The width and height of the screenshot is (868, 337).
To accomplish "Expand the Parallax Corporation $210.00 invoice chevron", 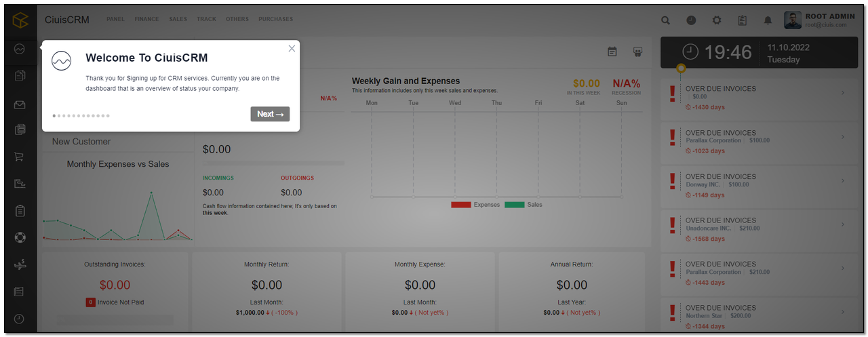I will (x=842, y=269).
